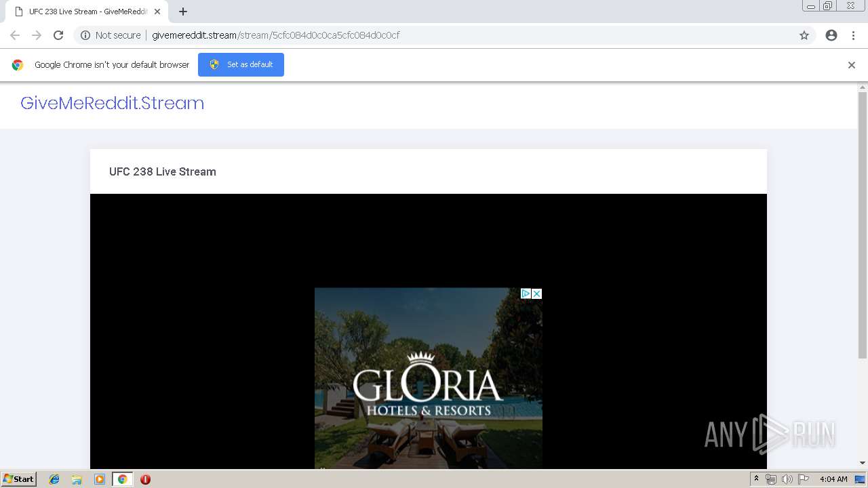Open the Action Center flag icon
The height and width of the screenshot is (488, 868).
[803, 479]
